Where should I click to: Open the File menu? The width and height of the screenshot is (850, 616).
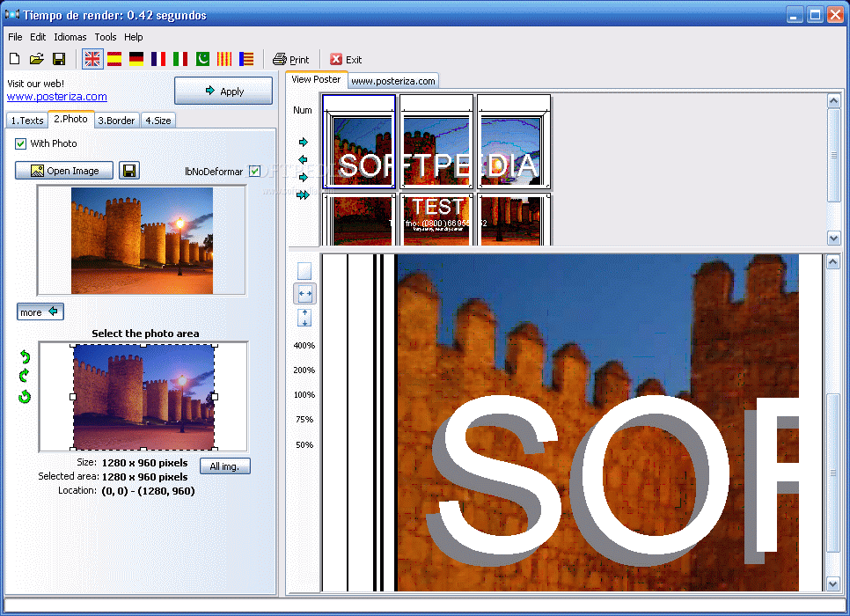pos(15,37)
